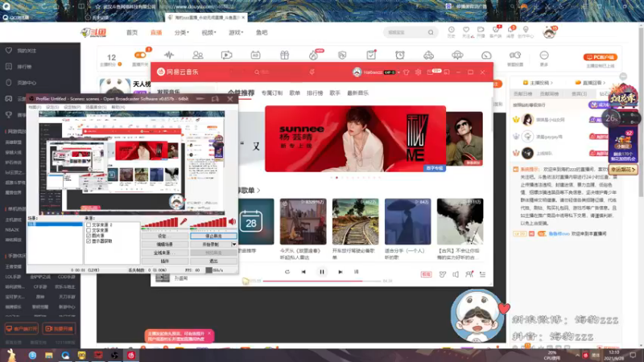Screen dimensions: 644x362
Task: Open Douyu 游戏 dropdown menu
Action: (x=236, y=32)
